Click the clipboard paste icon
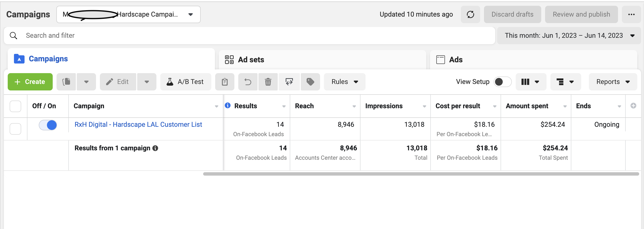The width and height of the screenshot is (644, 229). coord(225,82)
